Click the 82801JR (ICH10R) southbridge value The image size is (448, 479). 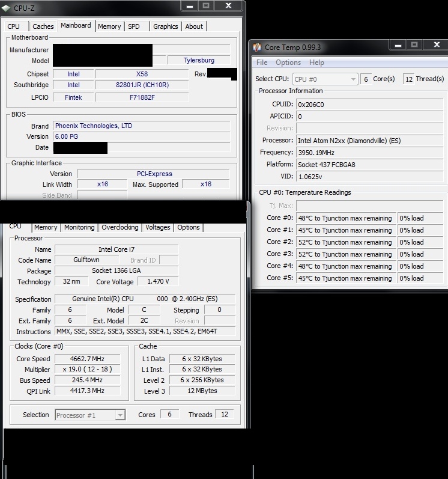pyautogui.click(x=142, y=85)
